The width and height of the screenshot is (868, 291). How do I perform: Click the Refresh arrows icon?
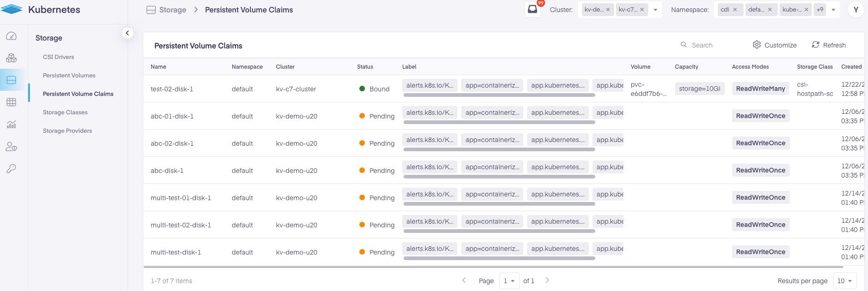point(815,45)
